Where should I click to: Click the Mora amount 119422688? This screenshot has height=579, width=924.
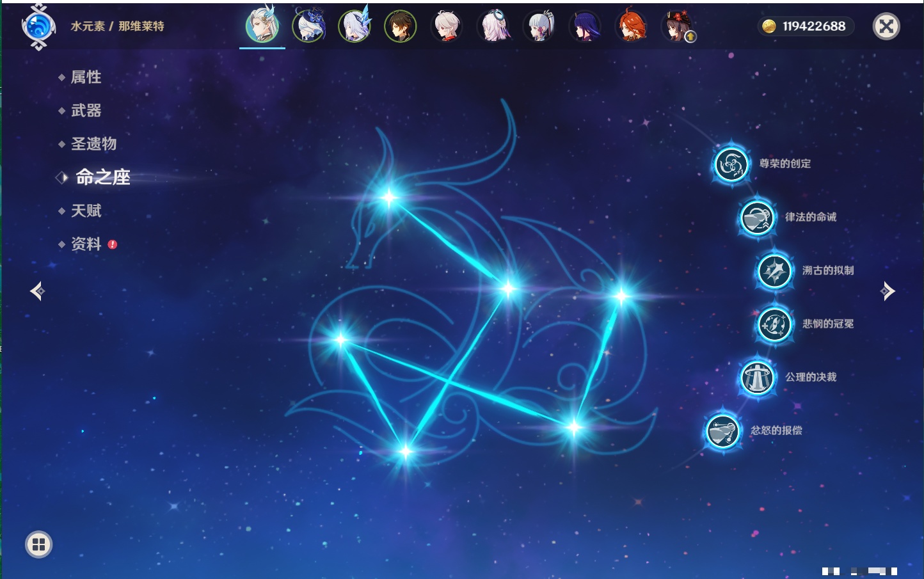tap(814, 26)
